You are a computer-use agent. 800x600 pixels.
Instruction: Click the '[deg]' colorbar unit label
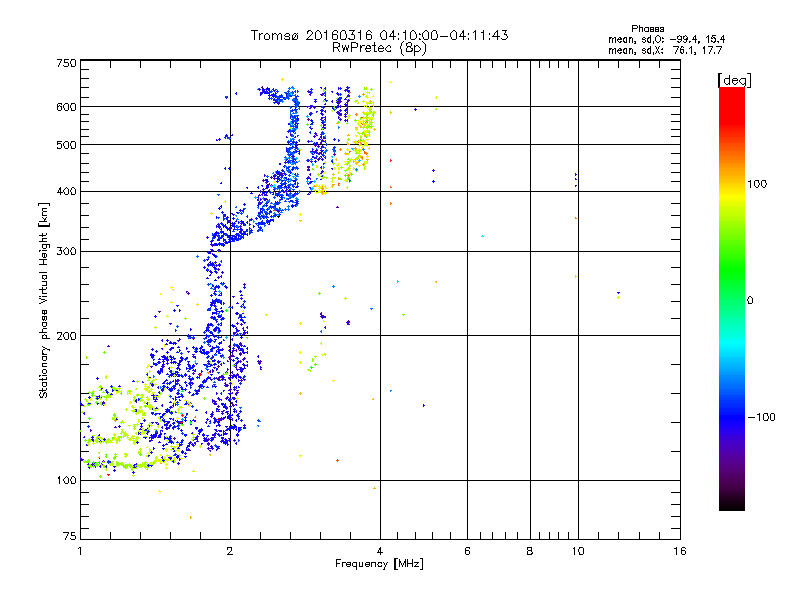[734, 80]
